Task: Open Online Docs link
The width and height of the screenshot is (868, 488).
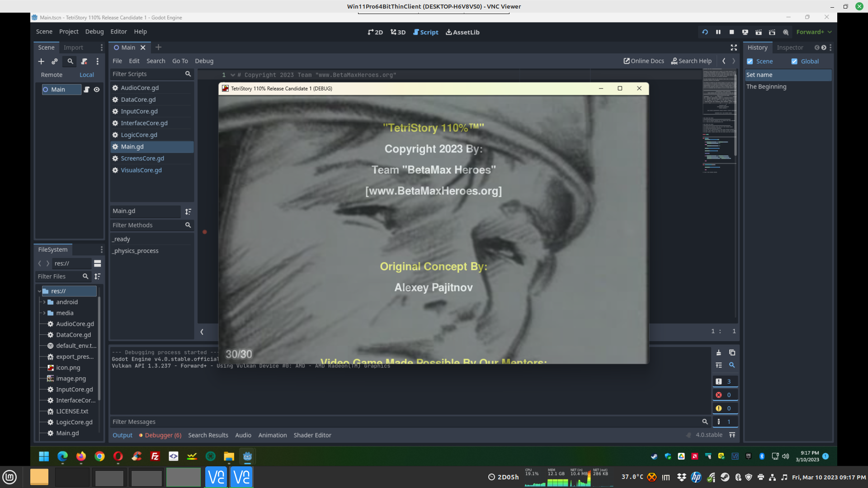Action: (644, 61)
